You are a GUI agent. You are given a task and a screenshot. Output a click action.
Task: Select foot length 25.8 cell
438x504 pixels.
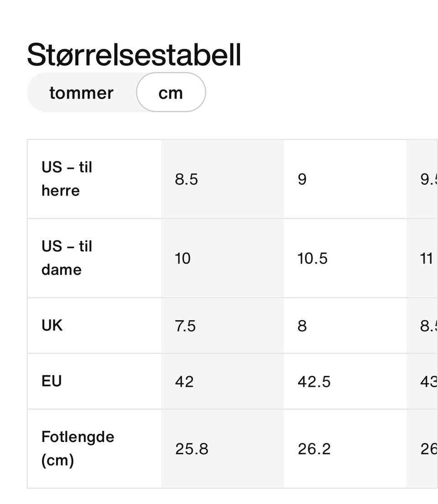click(192, 449)
